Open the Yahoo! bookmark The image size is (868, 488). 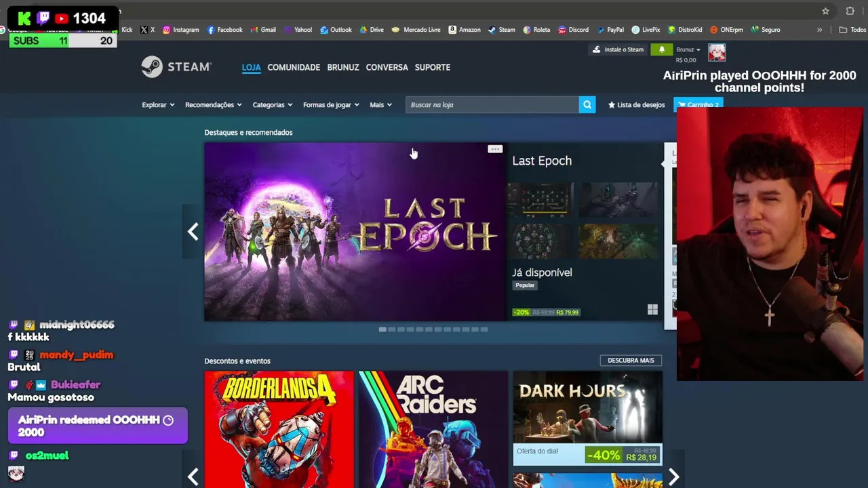(298, 30)
